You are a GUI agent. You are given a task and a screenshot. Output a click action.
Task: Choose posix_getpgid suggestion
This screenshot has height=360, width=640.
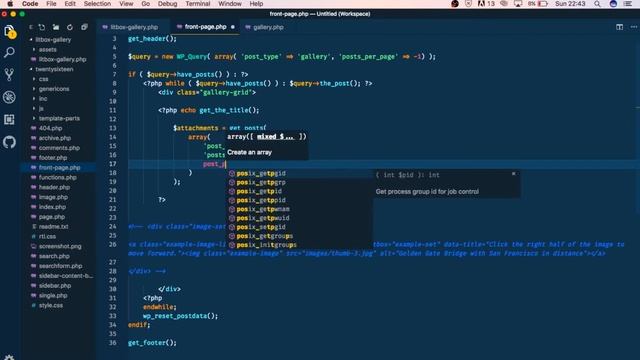[x=300, y=173]
